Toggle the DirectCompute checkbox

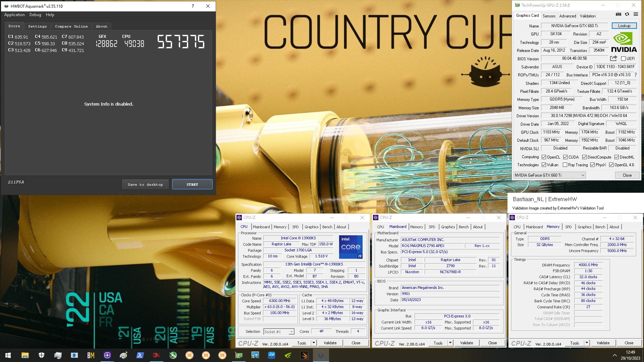(584, 157)
